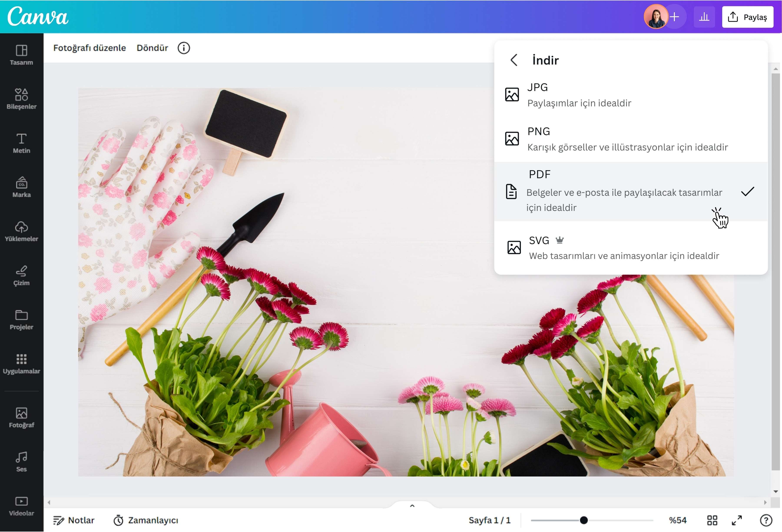This screenshot has width=782, height=532.
Task: Select JPG file type option
Action: [631, 95]
